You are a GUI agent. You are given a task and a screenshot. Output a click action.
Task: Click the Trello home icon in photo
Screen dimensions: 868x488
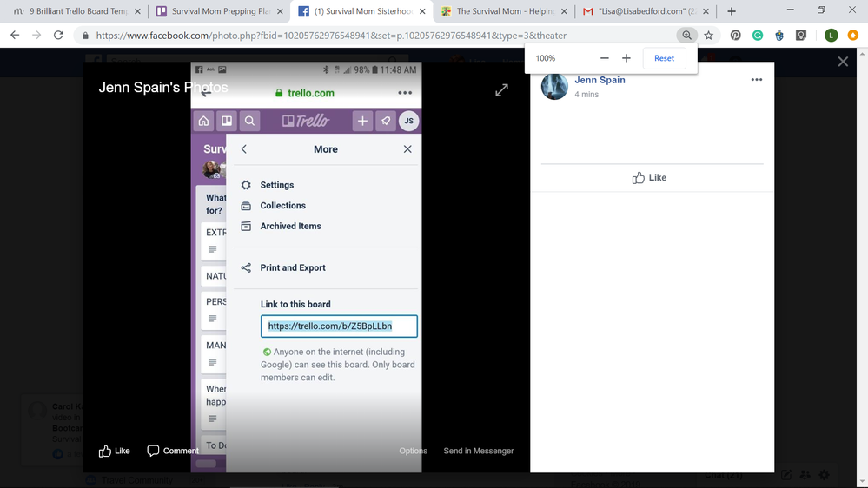point(203,121)
